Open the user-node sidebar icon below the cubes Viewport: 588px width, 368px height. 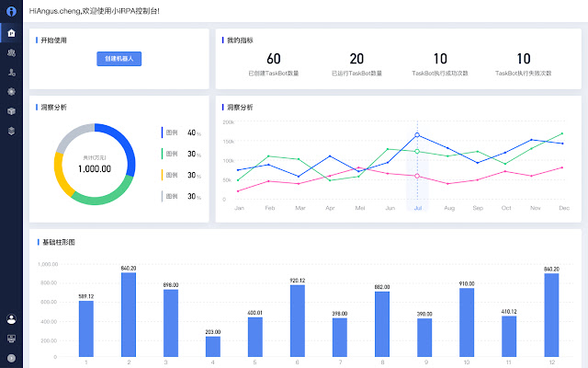12,72
